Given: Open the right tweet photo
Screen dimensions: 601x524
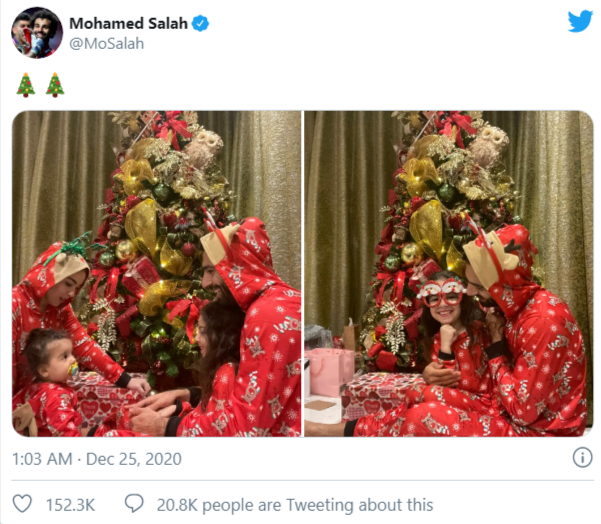Looking at the screenshot, I should (x=449, y=273).
